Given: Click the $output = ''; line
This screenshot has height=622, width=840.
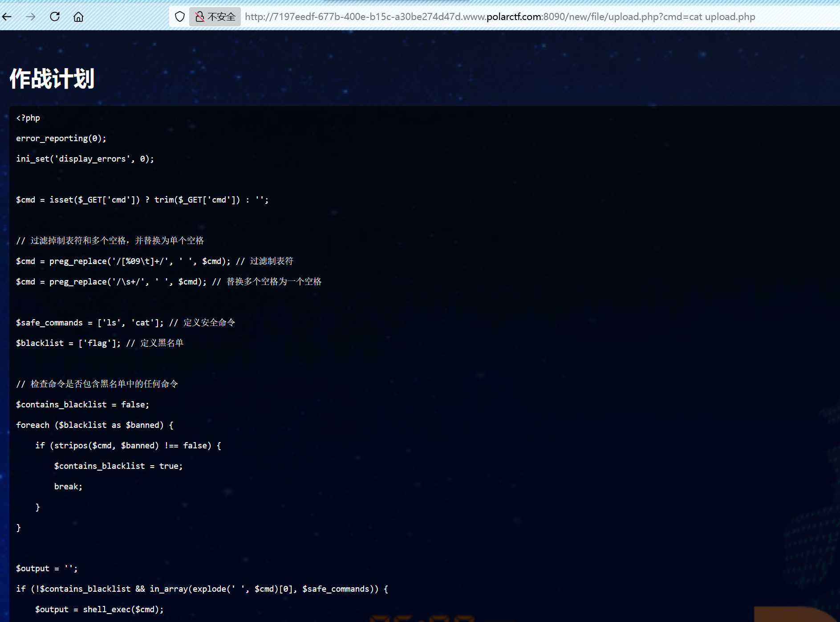Looking at the screenshot, I should pyautogui.click(x=47, y=569).
